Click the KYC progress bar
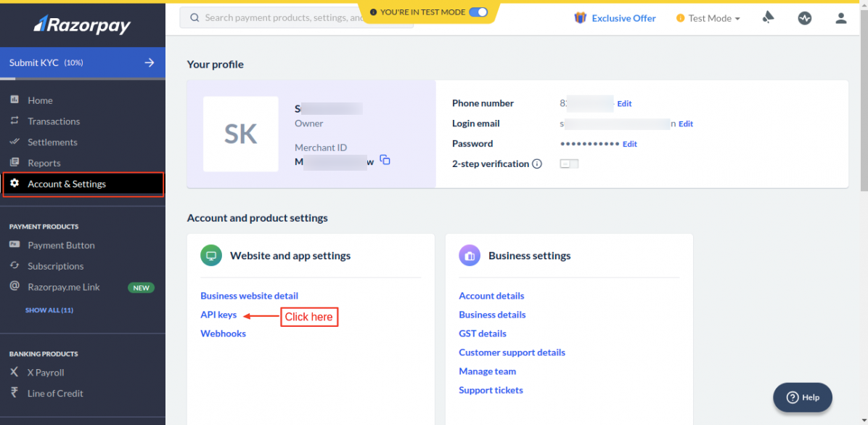 point(83,79)
